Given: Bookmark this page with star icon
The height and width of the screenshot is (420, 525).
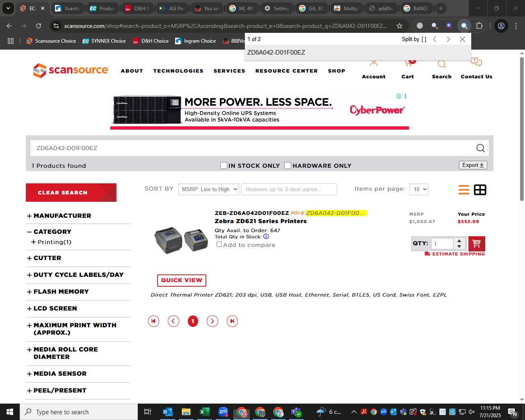Looking at the screenshot, I should pyautogui.click(x=399, y=26).
